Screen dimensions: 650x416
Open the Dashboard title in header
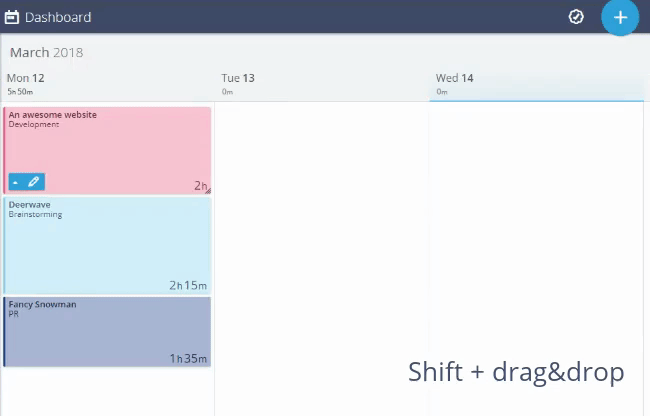coord(58,17)
